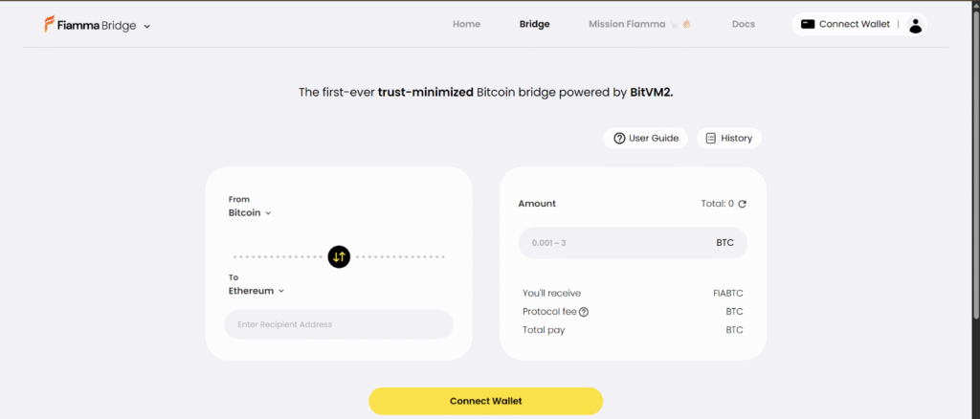Click the refresh total balance icon

(742, 204)
